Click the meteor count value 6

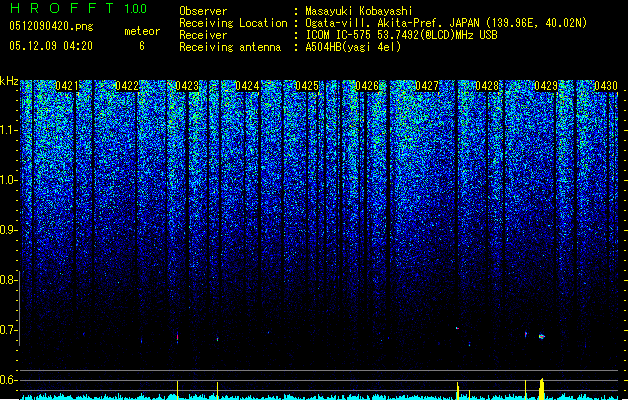click(x=142, y=46)
